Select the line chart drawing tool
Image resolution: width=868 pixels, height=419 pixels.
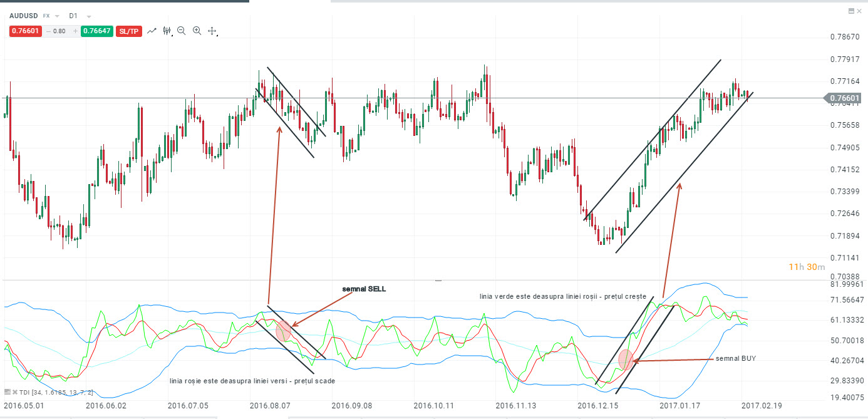coord(152,31)
